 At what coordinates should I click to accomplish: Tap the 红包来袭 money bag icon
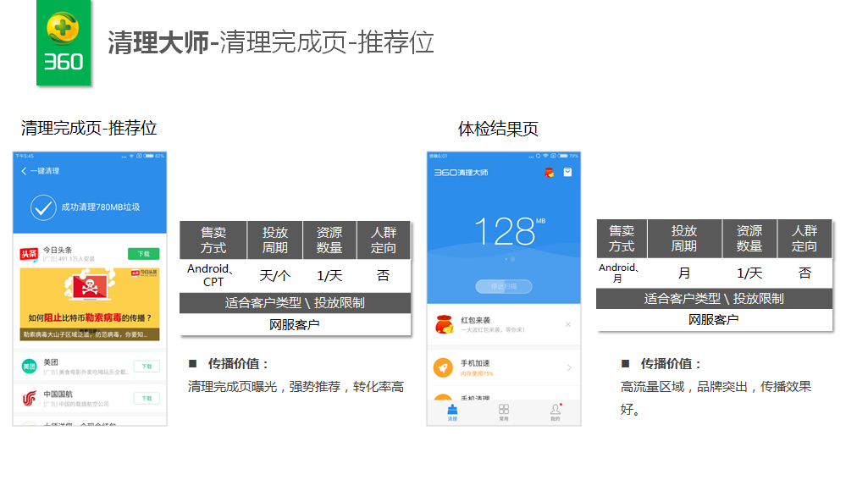pyautogui.click(x=444, y=324)
